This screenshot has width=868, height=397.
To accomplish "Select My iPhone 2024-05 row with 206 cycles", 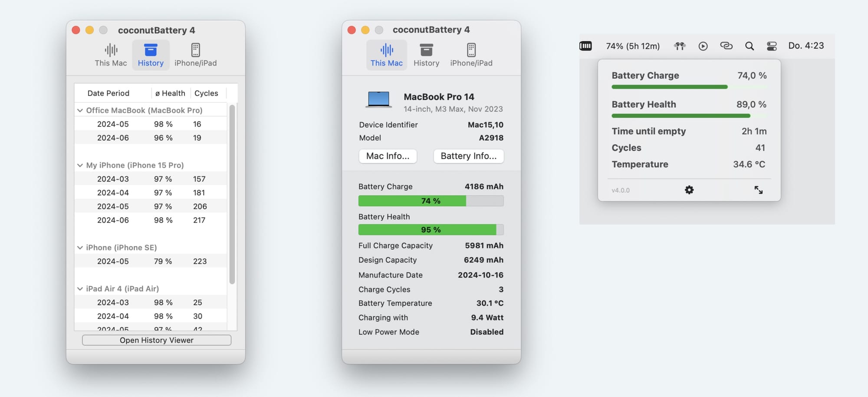I will (151, 206).
